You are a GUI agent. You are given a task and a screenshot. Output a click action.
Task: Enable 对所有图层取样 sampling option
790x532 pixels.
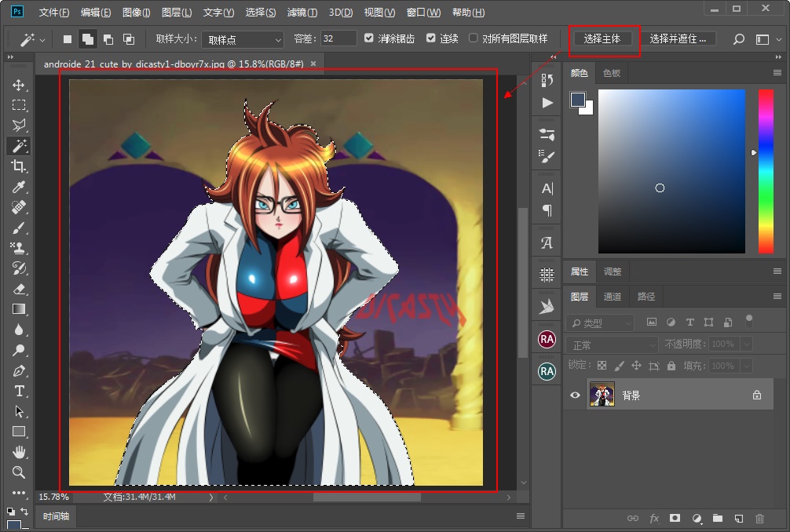[474, 38]
